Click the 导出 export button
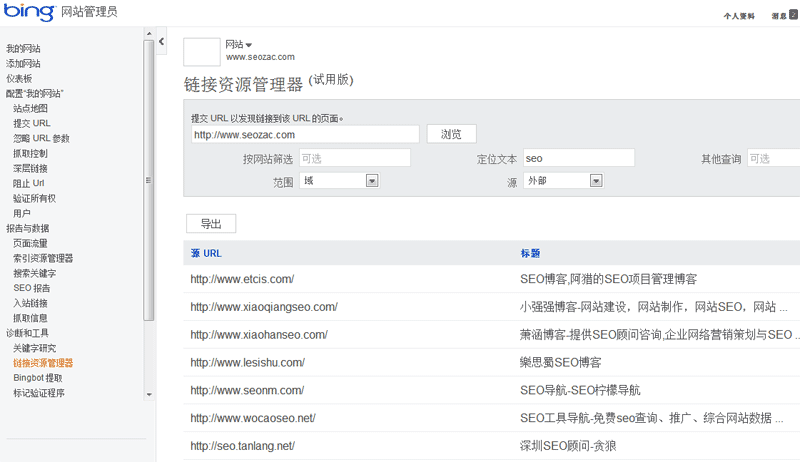The width and height of the screenshot is (800, 462). 211,224
